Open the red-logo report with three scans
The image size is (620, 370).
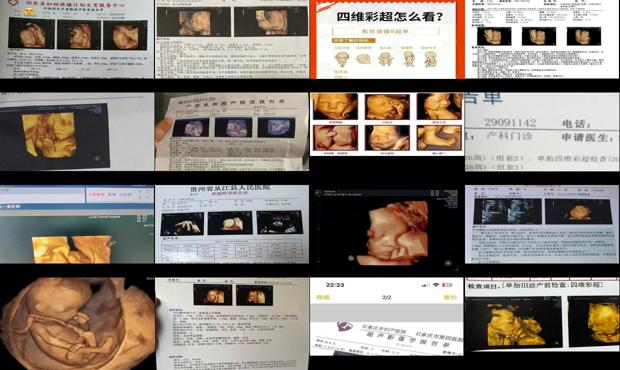point(77,39)
